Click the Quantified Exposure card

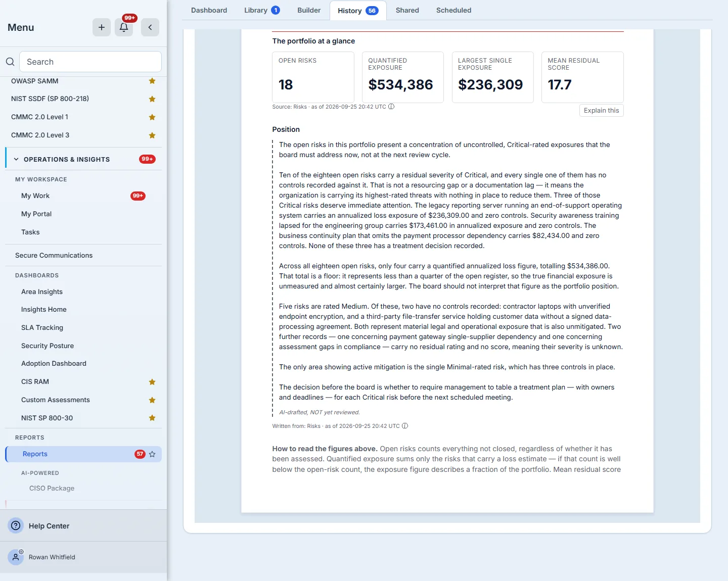(x=403, y=77)
